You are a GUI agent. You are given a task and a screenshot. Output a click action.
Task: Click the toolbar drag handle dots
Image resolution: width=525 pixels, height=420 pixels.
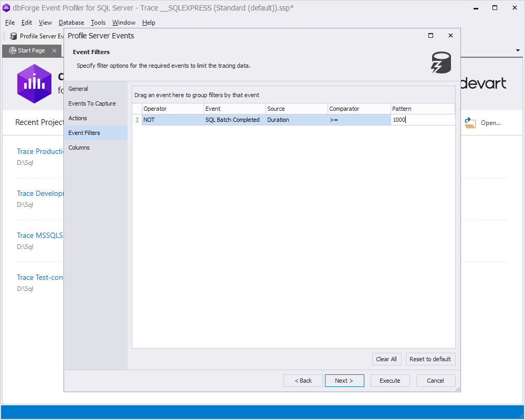point(4,36)
